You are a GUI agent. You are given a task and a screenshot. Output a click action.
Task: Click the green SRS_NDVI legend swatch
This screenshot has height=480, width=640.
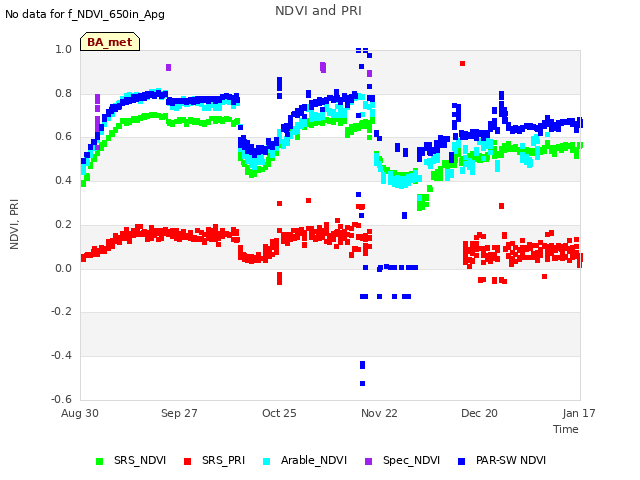[99, 461]
